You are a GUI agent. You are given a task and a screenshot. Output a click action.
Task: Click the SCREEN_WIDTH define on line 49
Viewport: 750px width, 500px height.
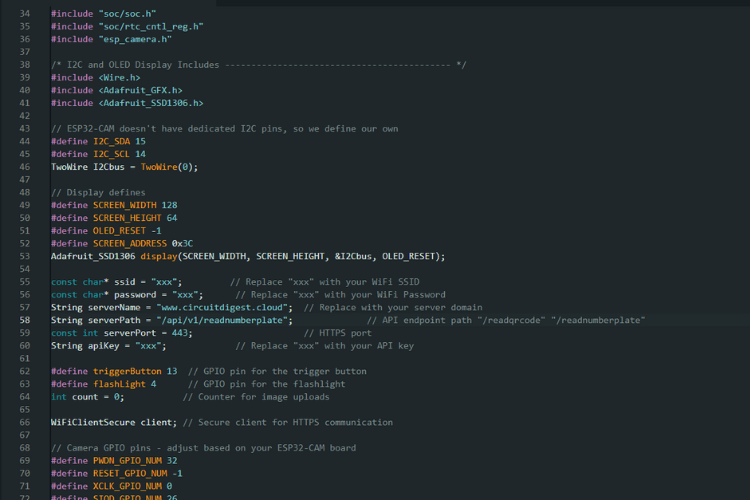click(x=114, y=205)
